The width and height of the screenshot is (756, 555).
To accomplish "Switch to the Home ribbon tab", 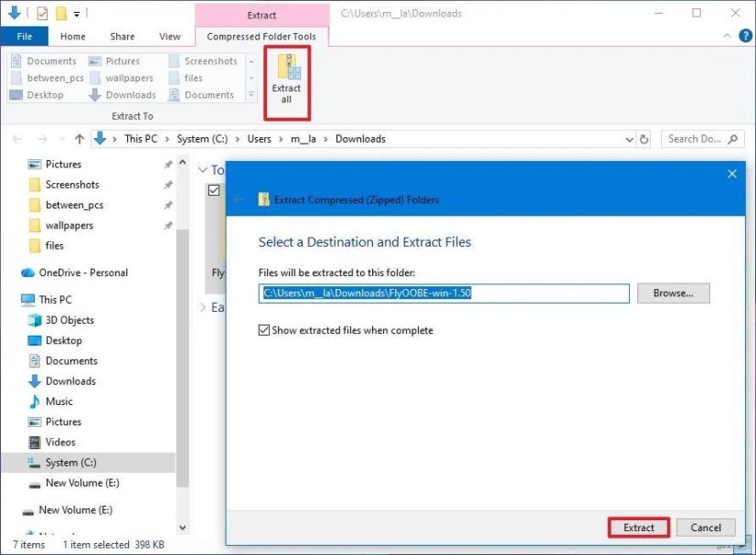I will point(72,37).
